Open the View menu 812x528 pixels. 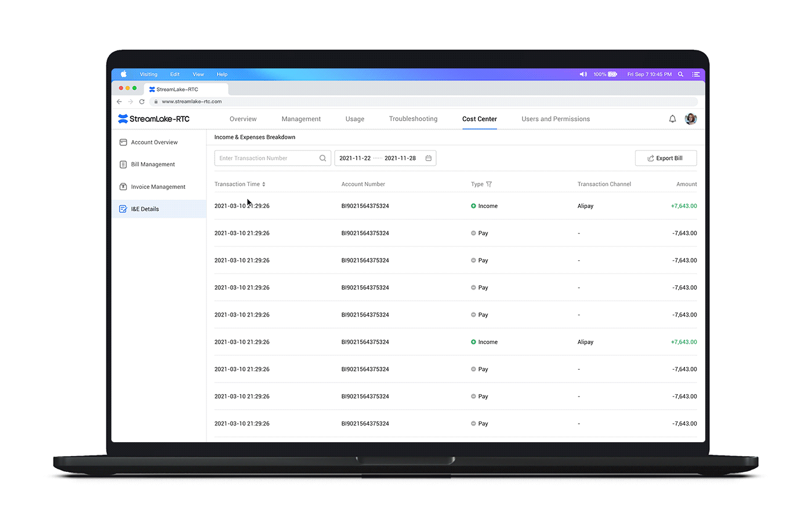pyautogui.click(x=198, y=74)
